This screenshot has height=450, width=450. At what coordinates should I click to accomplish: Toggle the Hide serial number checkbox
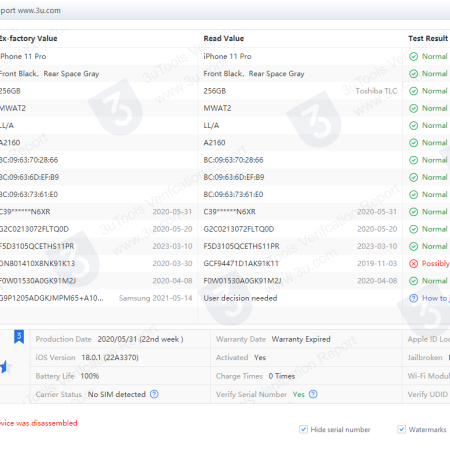click(303, 429)
